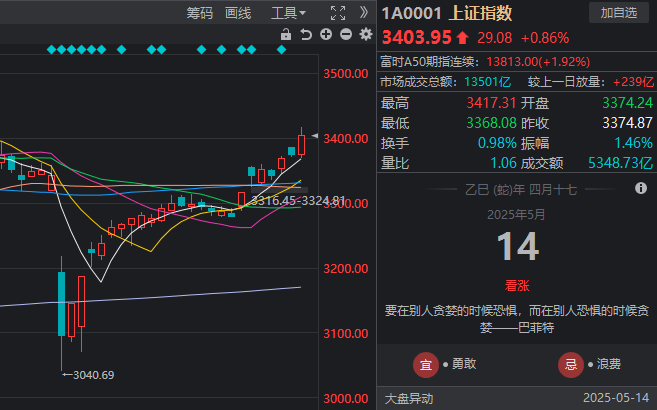Image resolution: width=657 pixels, height=410 pixels.
Task: Click the latest red candlestick near 3400
Action: point(301,144)
